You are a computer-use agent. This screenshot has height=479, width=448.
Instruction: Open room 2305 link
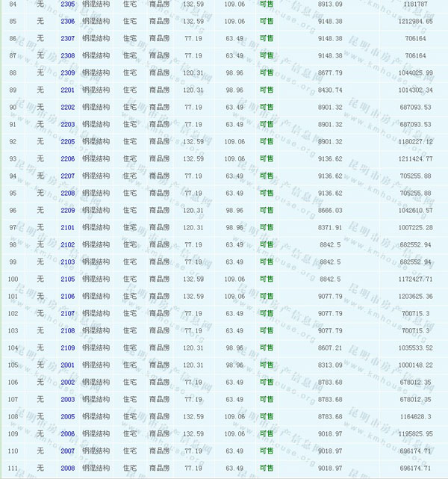point(67,4)
